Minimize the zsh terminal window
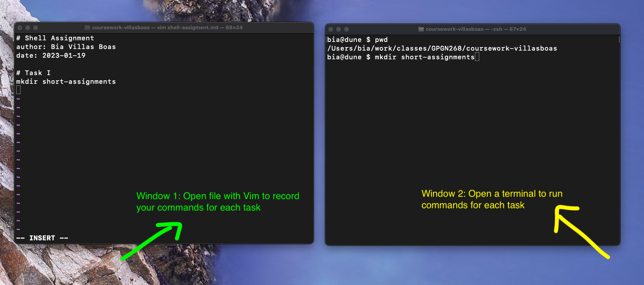The height and width of the screenshot is (285, 644). [x=339, y=29]
